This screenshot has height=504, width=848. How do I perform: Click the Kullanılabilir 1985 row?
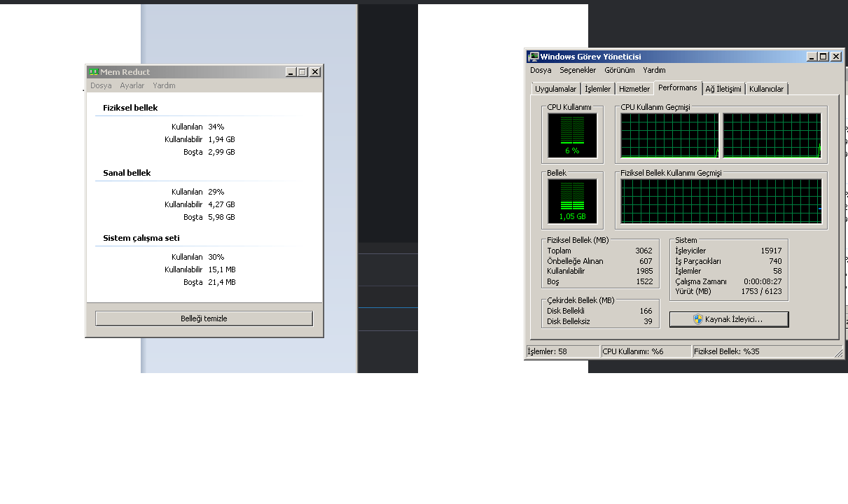click(x=599, y=271)
